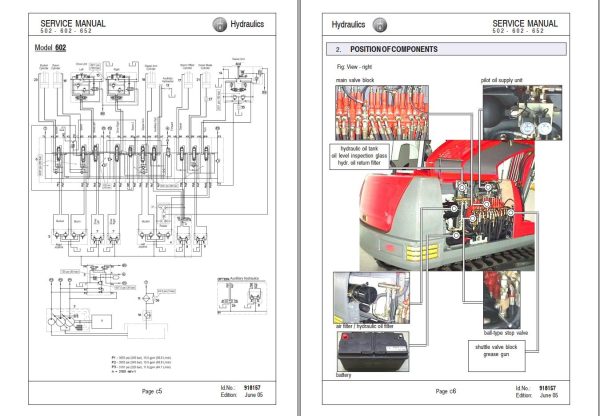Click the 'air filter / hydraulic oil filter' label
Viewport: 600px width, 416px height.
click(x=365, y=326)
